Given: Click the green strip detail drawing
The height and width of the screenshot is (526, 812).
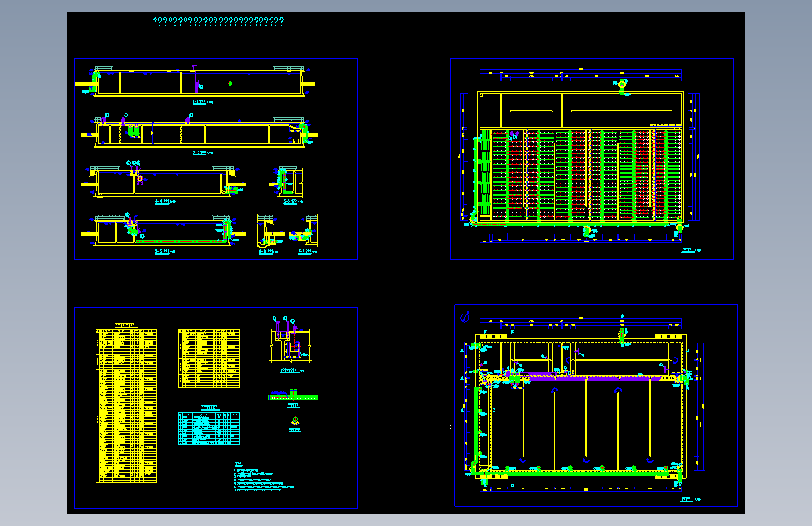Looking at the screenshot, I should [x=293, y=397].
